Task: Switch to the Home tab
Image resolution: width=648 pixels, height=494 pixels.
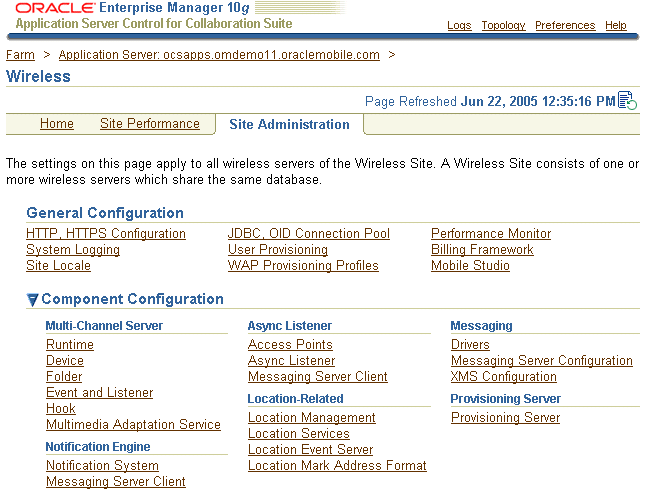Action: point(57,124)
